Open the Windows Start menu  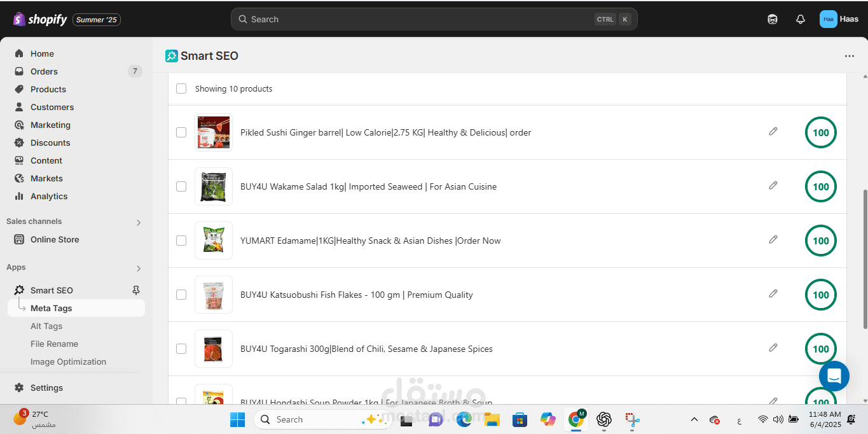tap(237, 419)
